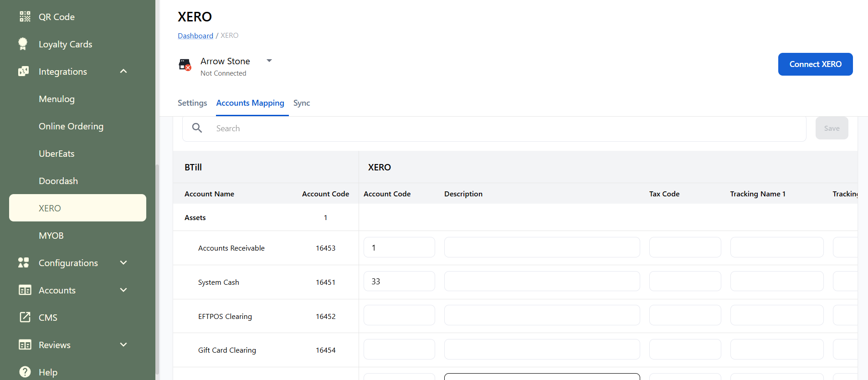Expand the Configurations menu chevron
The width and height of the screenshot is (868, 380).
coord(123,263)
